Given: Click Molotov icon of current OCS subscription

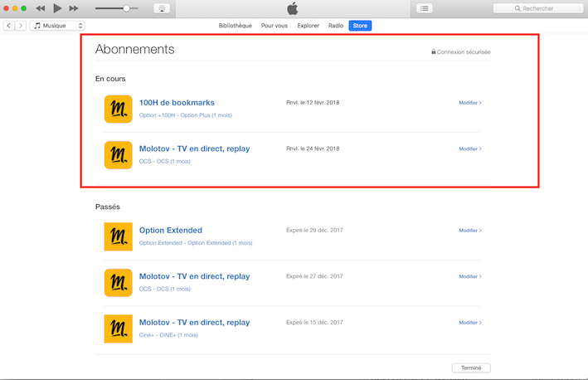Looking at the screenshot, I should 118,155.
